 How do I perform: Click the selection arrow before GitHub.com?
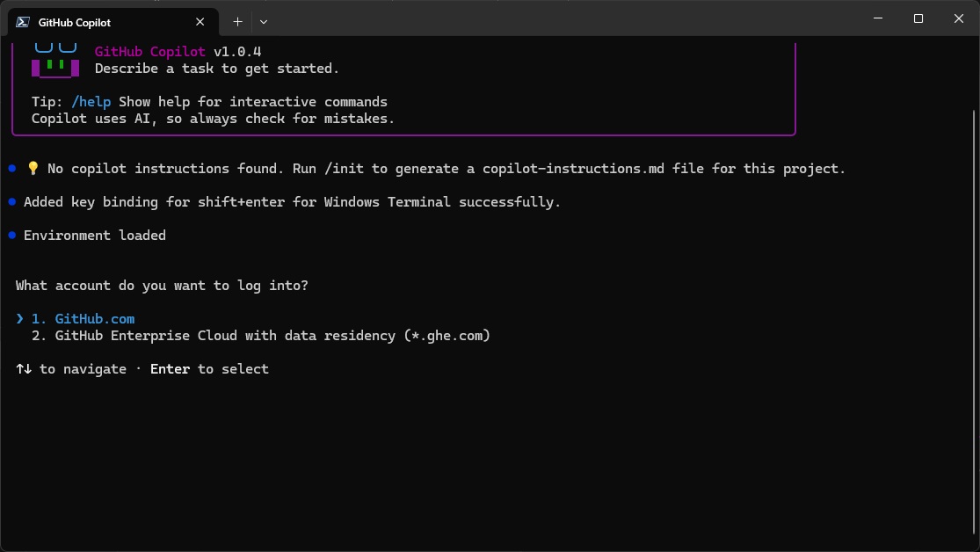(19, 319)
